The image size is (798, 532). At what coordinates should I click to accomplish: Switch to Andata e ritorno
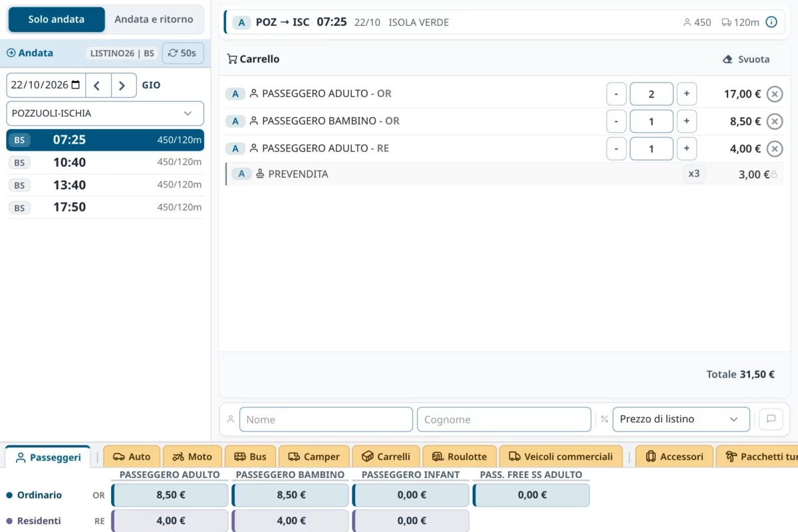pyautogui.click(x=154, y=20)
